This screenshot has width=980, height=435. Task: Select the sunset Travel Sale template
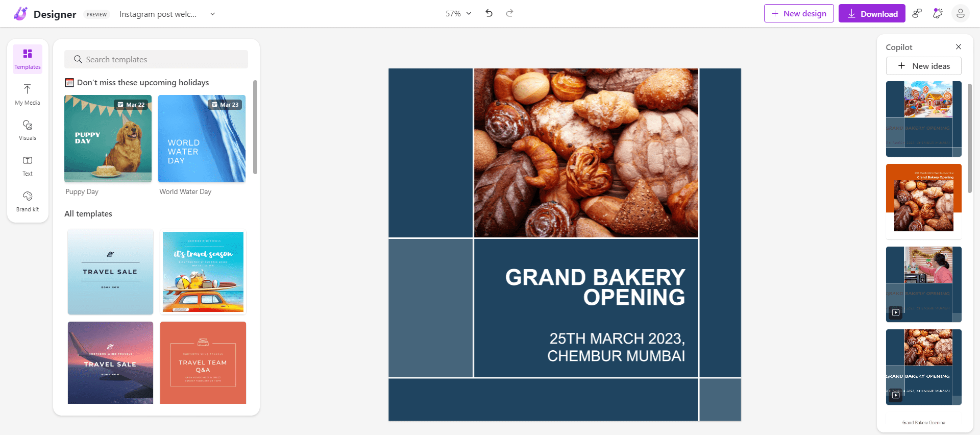[110, 362]
